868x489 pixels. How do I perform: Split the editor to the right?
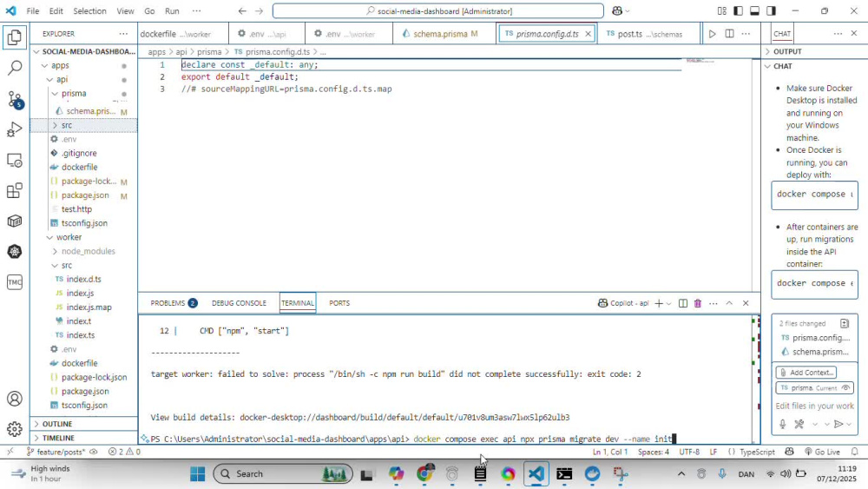click(730, 34)
